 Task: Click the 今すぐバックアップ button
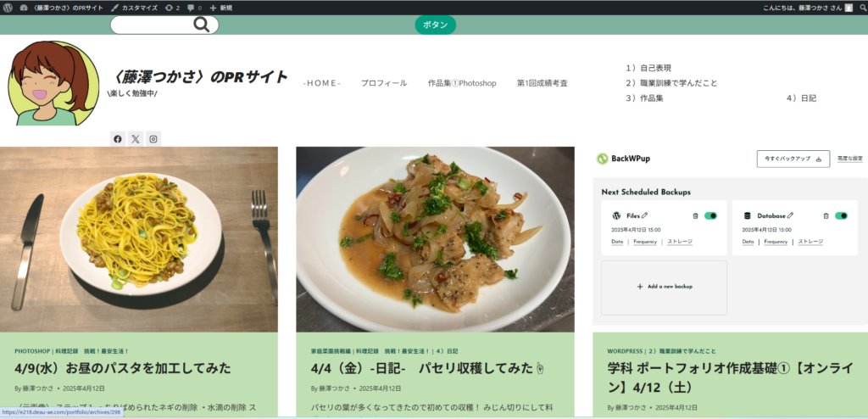point(793,159)
